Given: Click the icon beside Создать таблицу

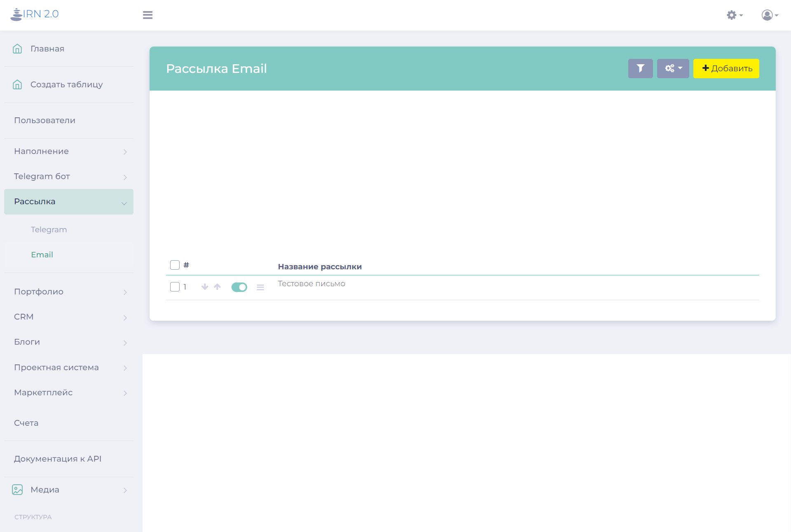Looking at the screenshot, I should (17, 84).
